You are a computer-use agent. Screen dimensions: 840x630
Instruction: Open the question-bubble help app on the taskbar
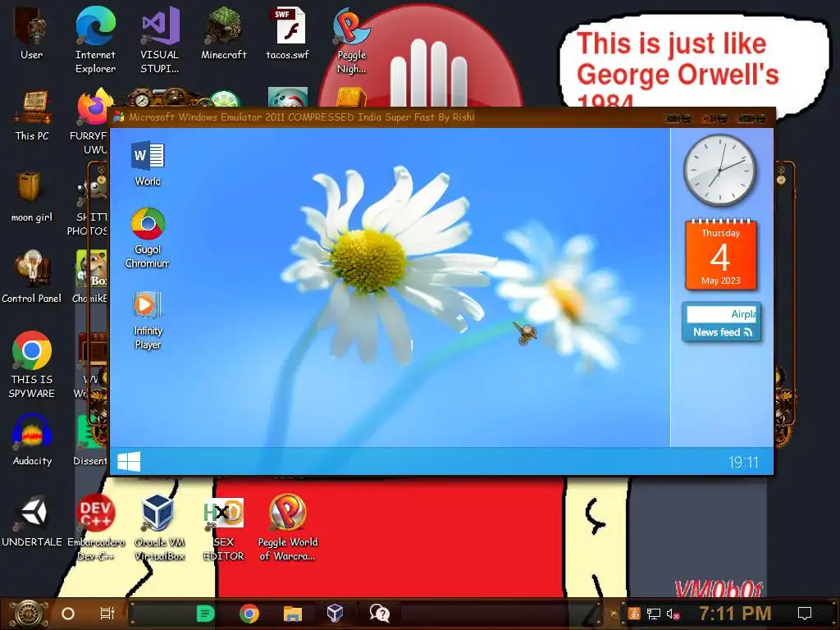(x=379, y=614)
